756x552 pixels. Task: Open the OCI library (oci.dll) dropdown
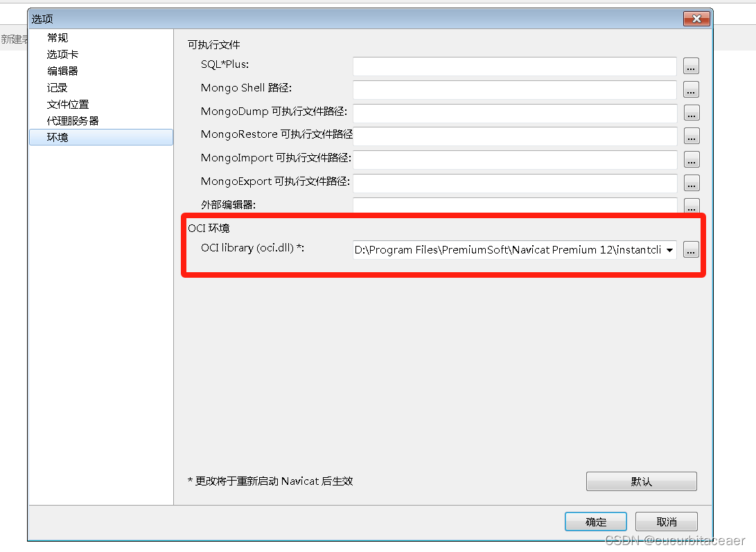pyautogui.click(x=669, y=250)
